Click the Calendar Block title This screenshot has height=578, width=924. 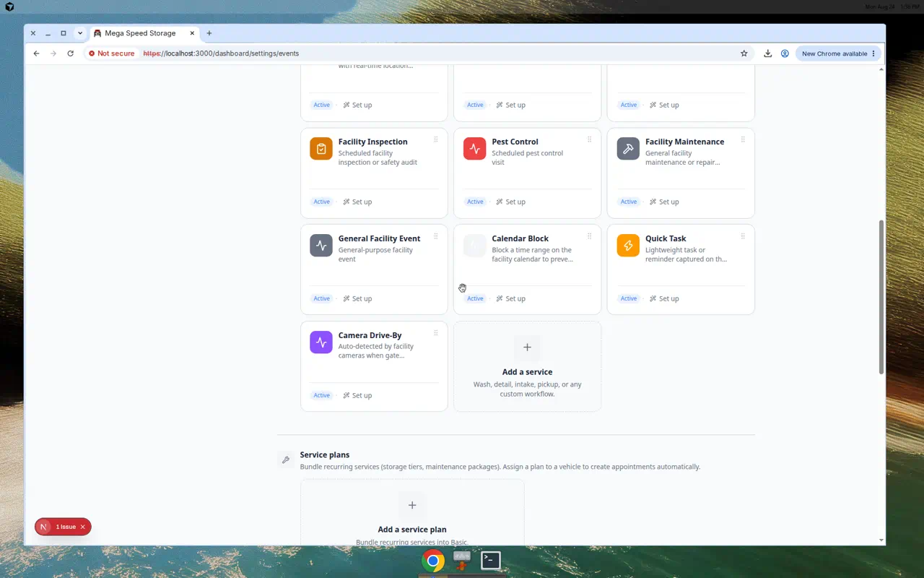point(520,238)
